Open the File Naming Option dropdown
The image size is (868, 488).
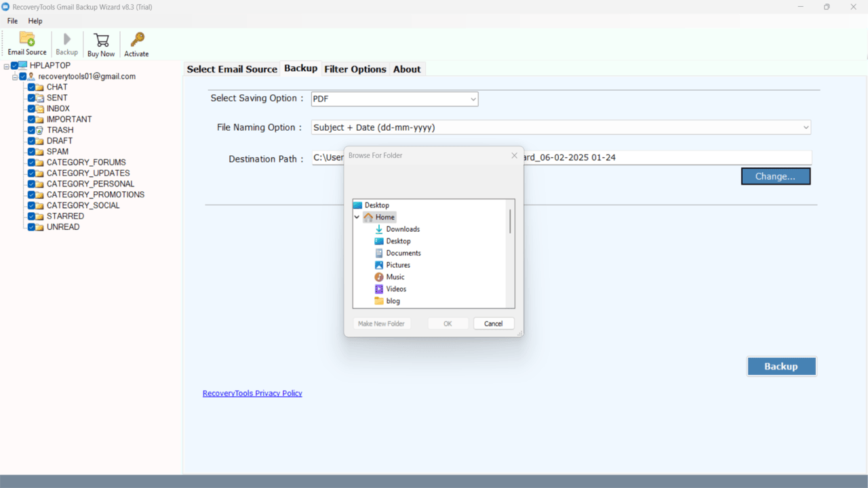point(561,127)
